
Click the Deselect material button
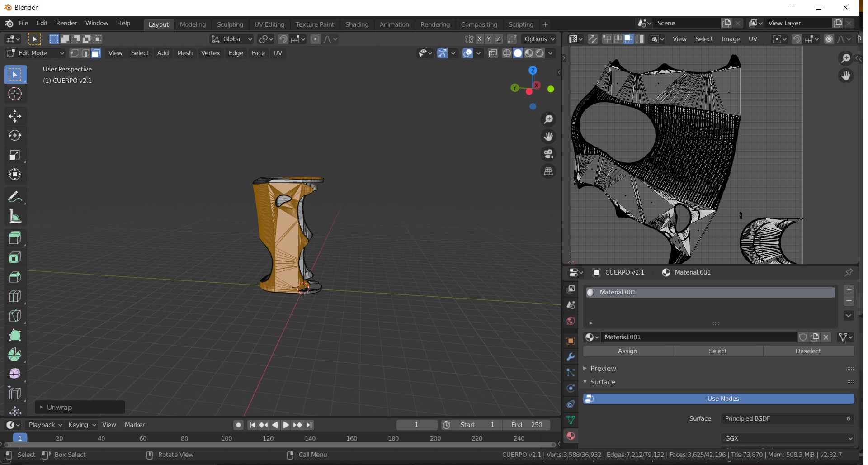coord(808,351)
